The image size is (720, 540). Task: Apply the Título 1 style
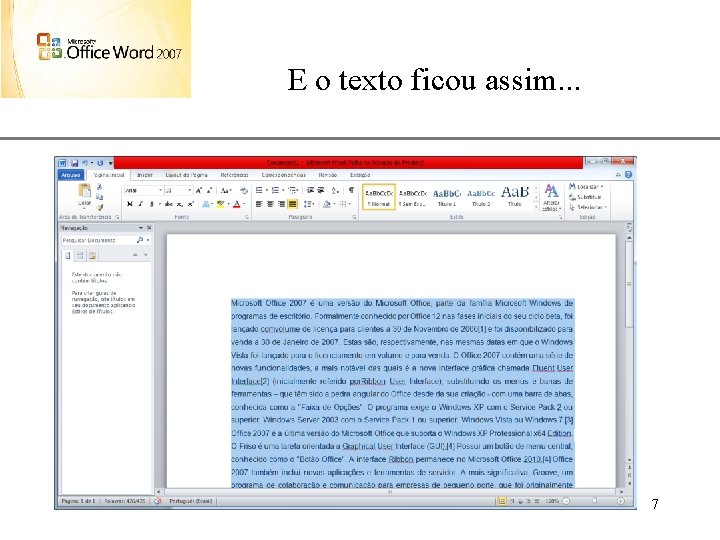[x=447, y=197]
